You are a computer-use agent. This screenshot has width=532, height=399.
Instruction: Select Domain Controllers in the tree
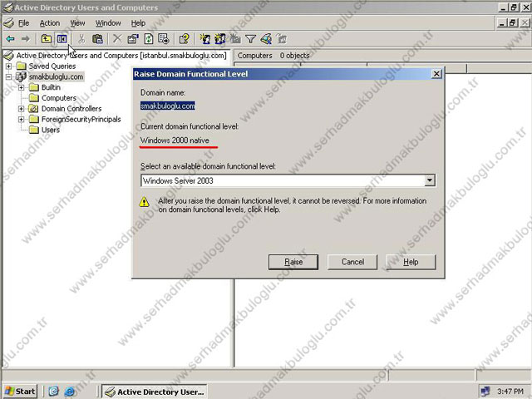71,109
